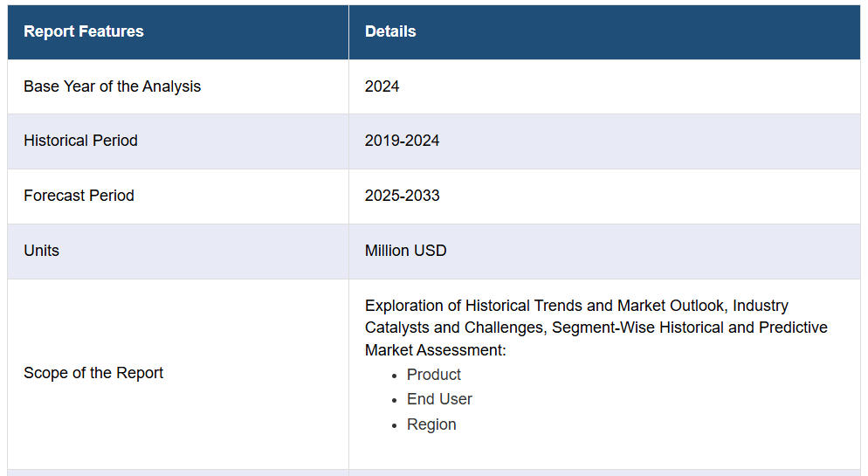Select the Units row label
The width and height of the screenshot is (868, 476).
point(42,251)
